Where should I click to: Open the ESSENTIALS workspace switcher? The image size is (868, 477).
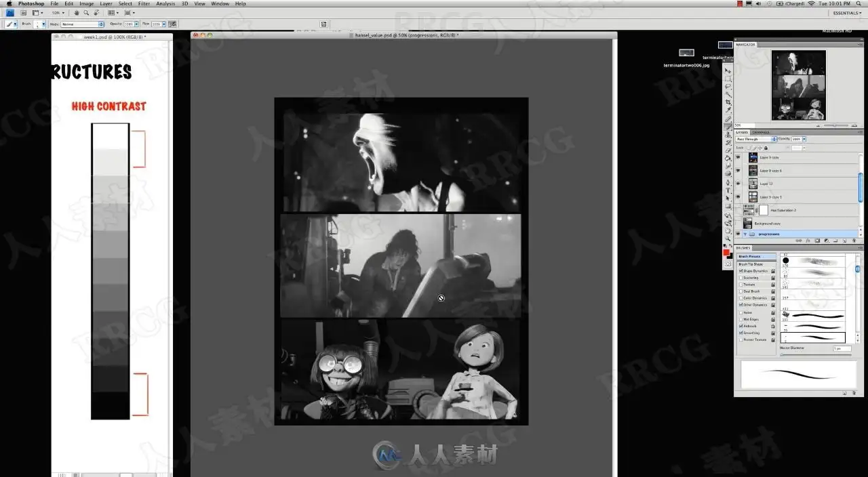click(847, 13)
